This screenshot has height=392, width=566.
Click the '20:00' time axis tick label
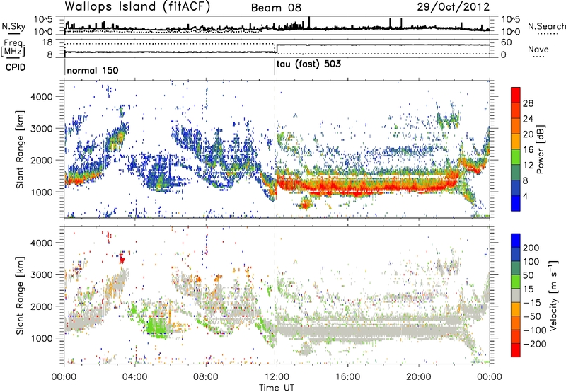(418, 377)
